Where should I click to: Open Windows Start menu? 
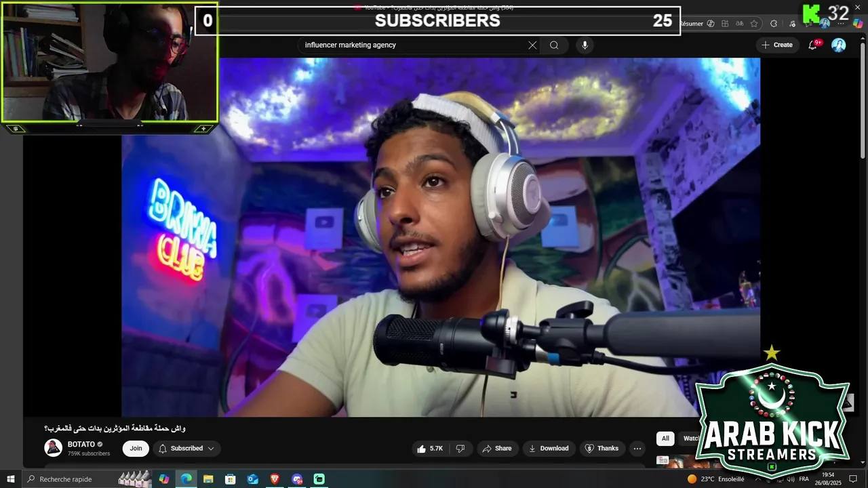[x=11, y=479]
